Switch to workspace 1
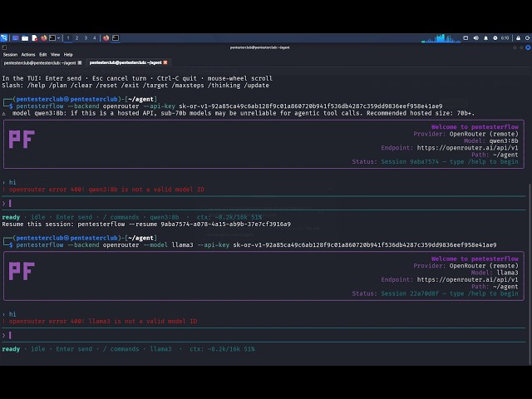 coord(68,38)
